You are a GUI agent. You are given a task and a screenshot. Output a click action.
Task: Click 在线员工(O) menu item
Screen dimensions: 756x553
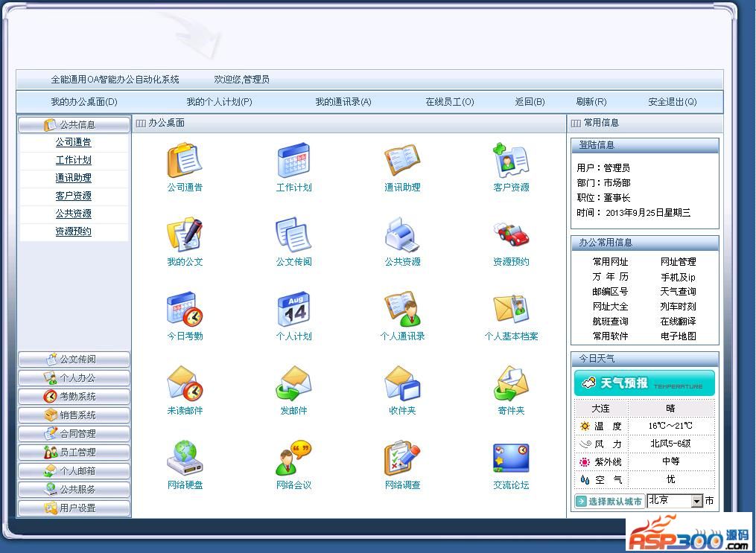[449, 102]
